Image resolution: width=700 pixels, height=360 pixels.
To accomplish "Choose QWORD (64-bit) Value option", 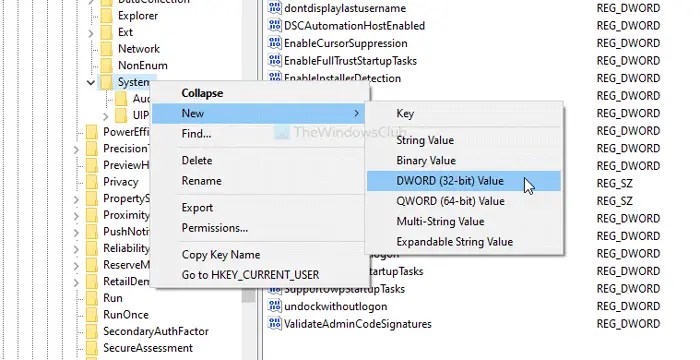I will (x=463, y=201).
